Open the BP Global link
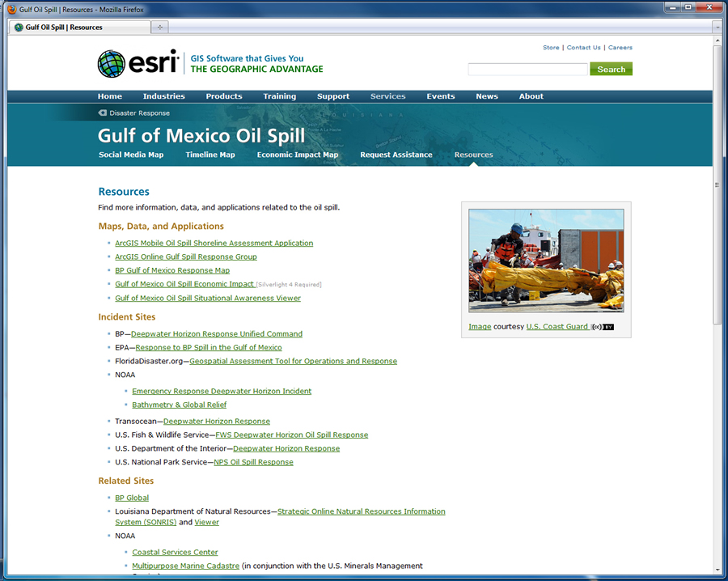This screenshot has width=728, height=581. coord(132,498)
